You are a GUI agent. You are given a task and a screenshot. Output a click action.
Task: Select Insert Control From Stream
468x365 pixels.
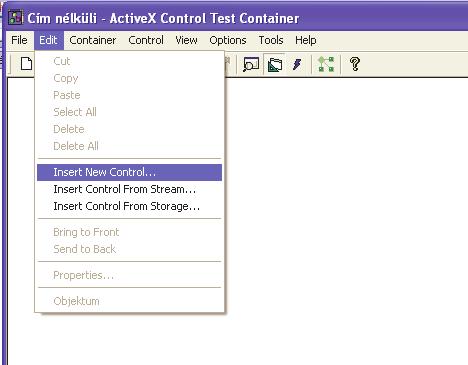(129, 189)
